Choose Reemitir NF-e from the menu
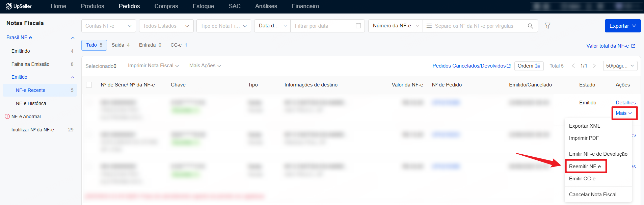Image resolution: width=644 pixels, height=205 pixels. 585,166
